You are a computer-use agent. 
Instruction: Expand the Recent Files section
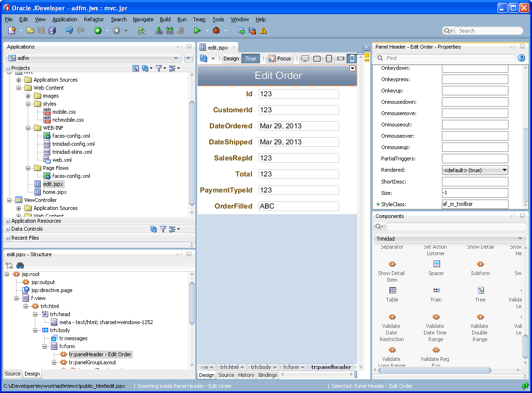[x=8, y=238]
